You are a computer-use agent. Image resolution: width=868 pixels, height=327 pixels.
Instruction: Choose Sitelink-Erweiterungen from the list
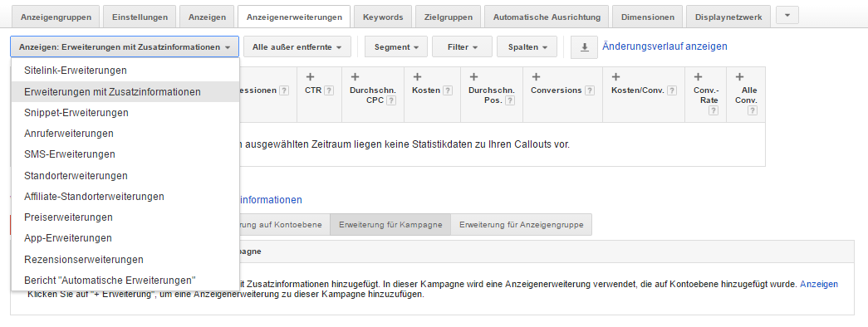tap(125, 71)
